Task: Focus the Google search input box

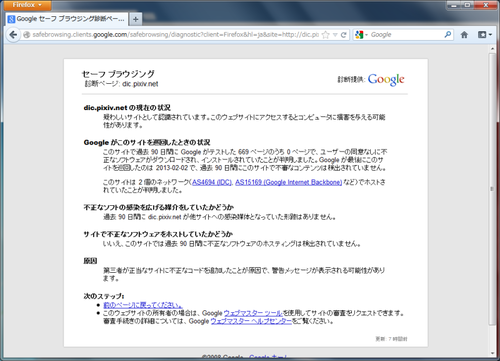Action: click(406, 35)
